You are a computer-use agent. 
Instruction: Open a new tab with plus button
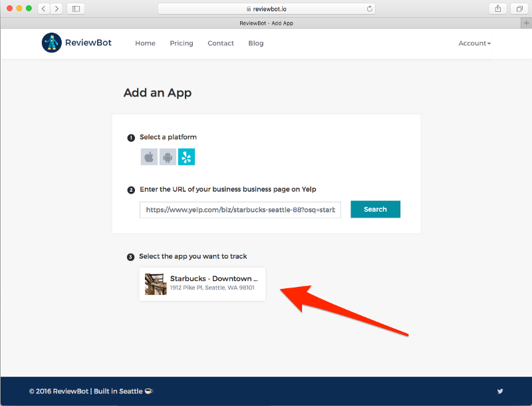tap(526, 23)
